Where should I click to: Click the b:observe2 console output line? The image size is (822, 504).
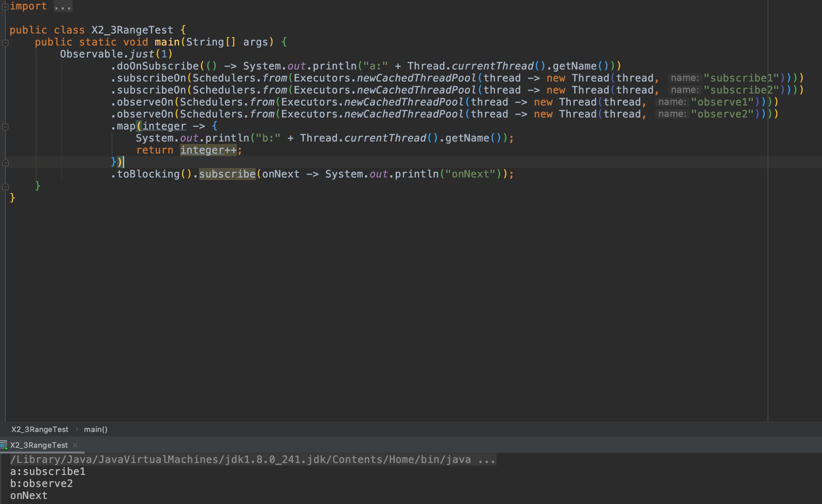click(41, 483)
